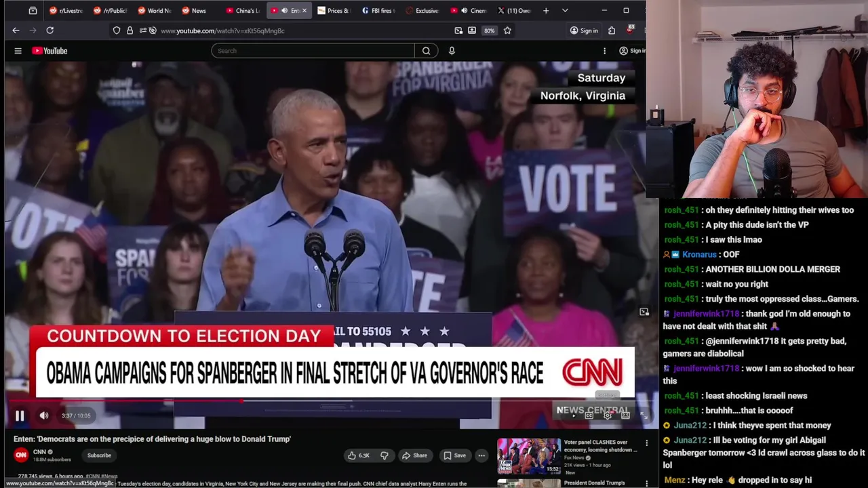Open the Voter panel CLASHES video title
868x488 pixels.
click(x=600, y=446)
